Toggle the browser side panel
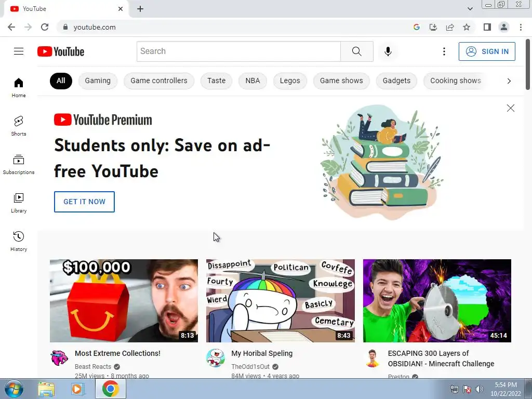The image size is (532, 399). (x=487, y=27)
